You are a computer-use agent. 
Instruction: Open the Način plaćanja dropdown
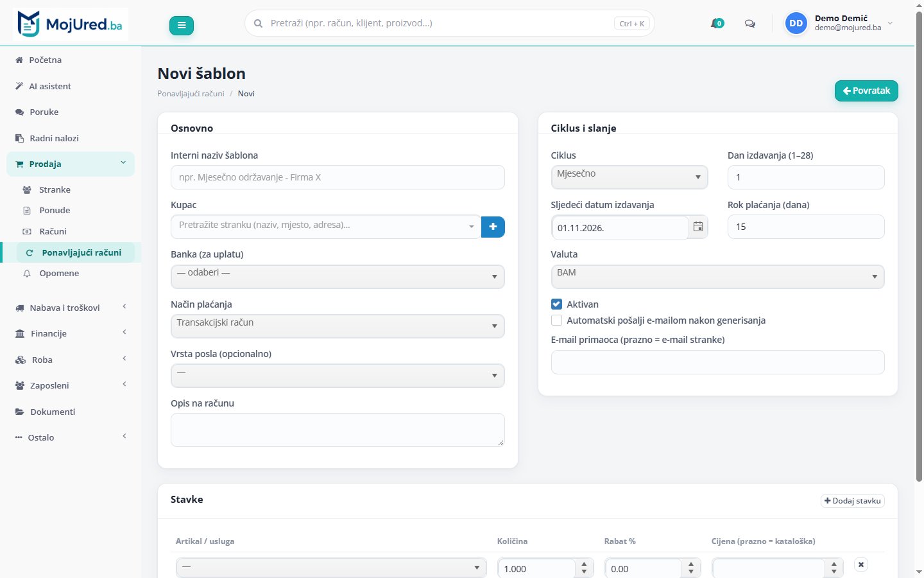click(338, 326)
